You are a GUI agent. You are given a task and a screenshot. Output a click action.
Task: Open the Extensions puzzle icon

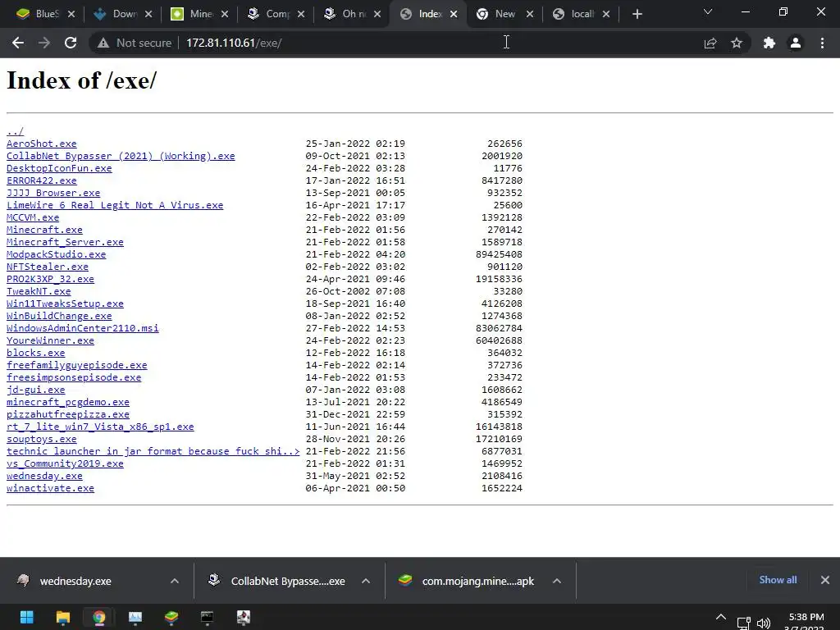(x=769, y=43)
